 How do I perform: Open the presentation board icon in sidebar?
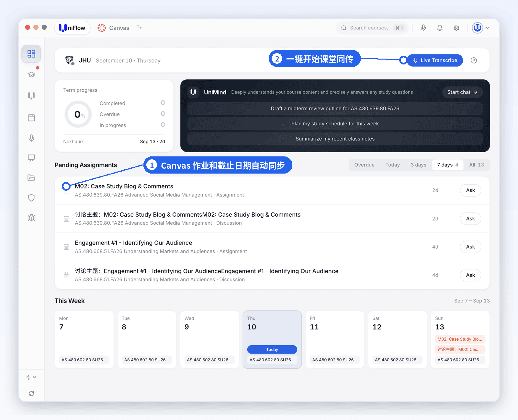coord(31,158)
